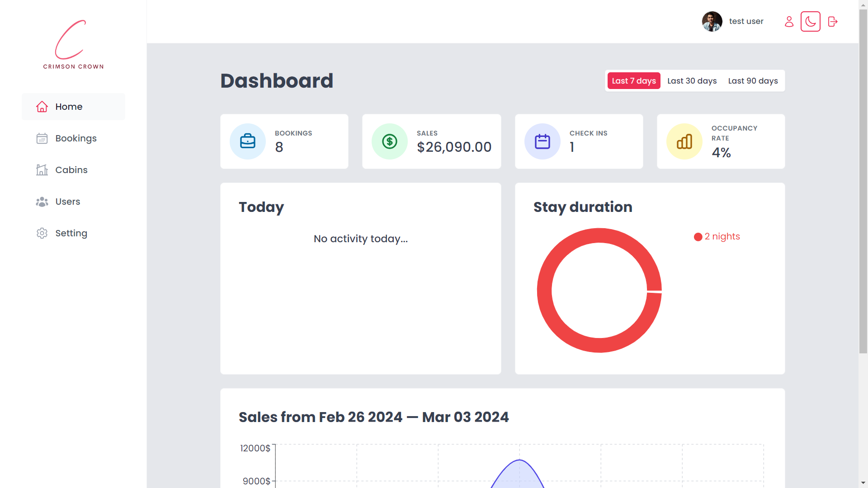868x488 pixels.
Task: Click the scrollbar down arrow
Action: pyautogui.click(x=863, y=483)
